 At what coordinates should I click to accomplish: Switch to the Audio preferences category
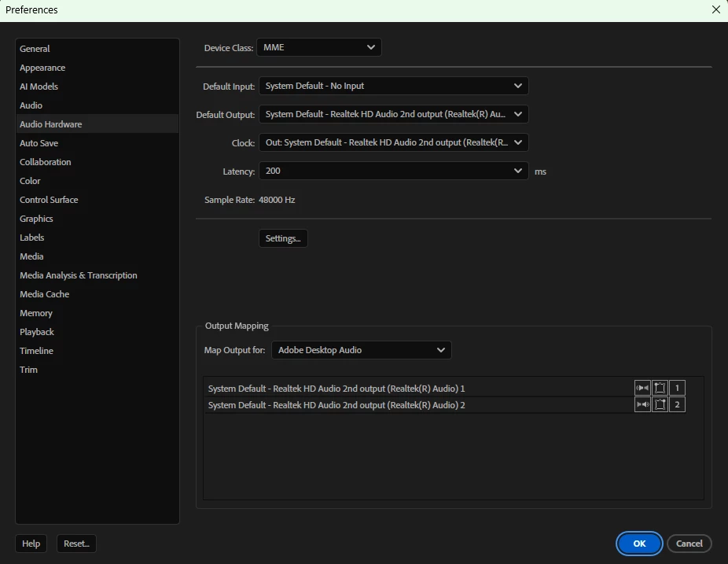click(x=31, y=105)
